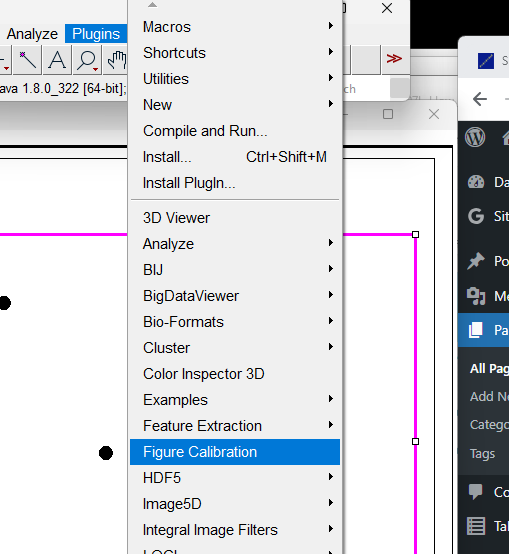Open 3D Viewer plugin
This screenshot has width=509, height=554.
coord(235,218)
